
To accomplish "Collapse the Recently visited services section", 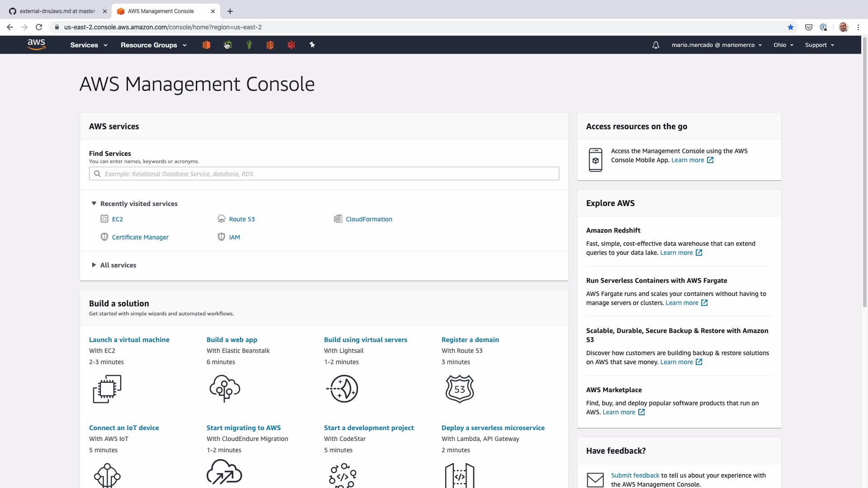I will click(x=94, y=204).
